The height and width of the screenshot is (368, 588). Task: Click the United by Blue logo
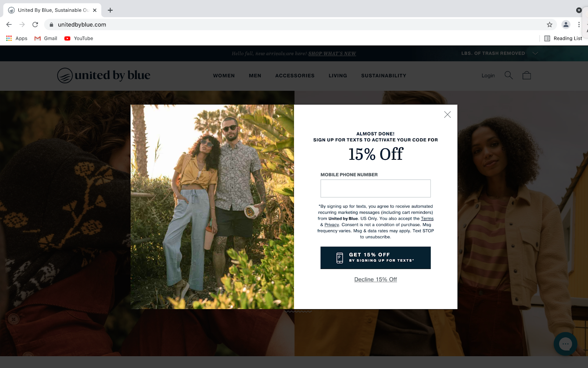[x=104, y=75]
